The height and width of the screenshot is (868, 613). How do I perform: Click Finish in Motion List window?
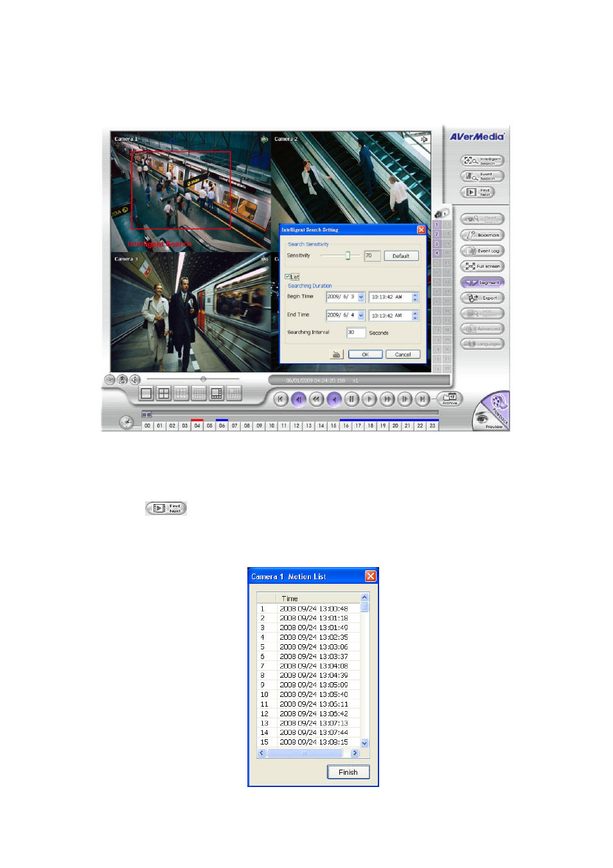pyautogui.click(x=348, y=772)
